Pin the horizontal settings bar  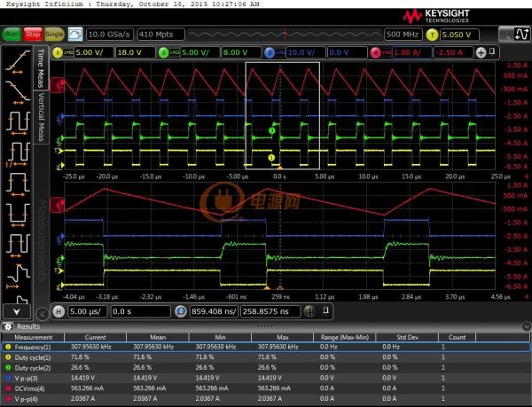coord(325,310)
